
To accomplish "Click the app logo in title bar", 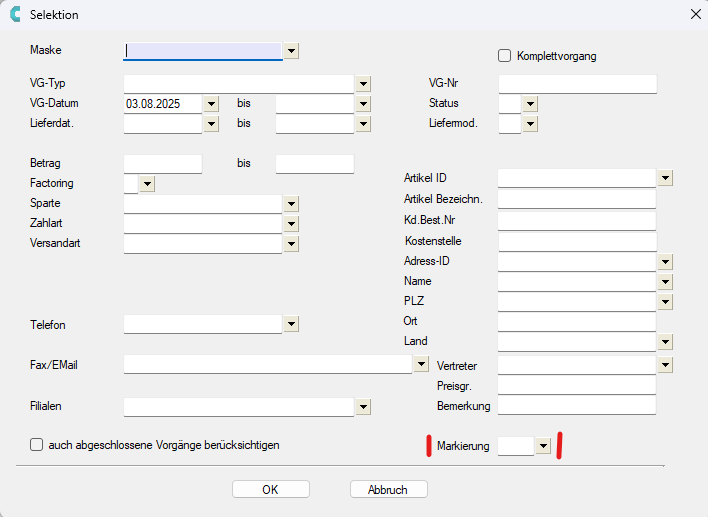I will point(15,14).
